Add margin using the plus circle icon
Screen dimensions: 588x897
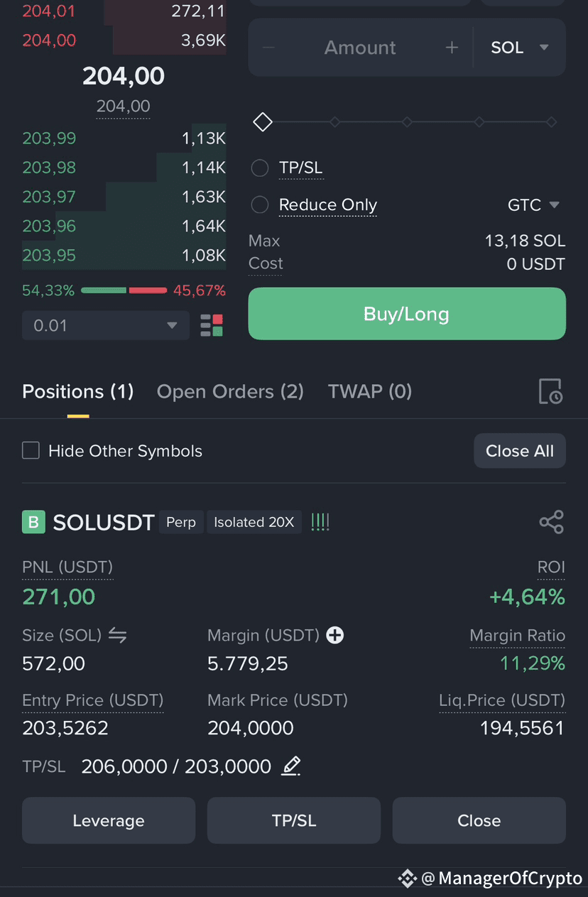335,635
